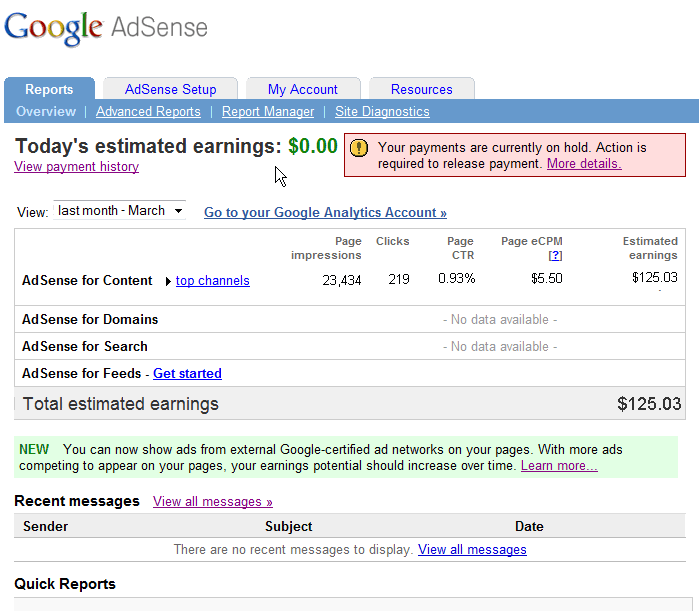Click the AdSense for Search row label
The image size is (699, 611).
click(85, 346)
